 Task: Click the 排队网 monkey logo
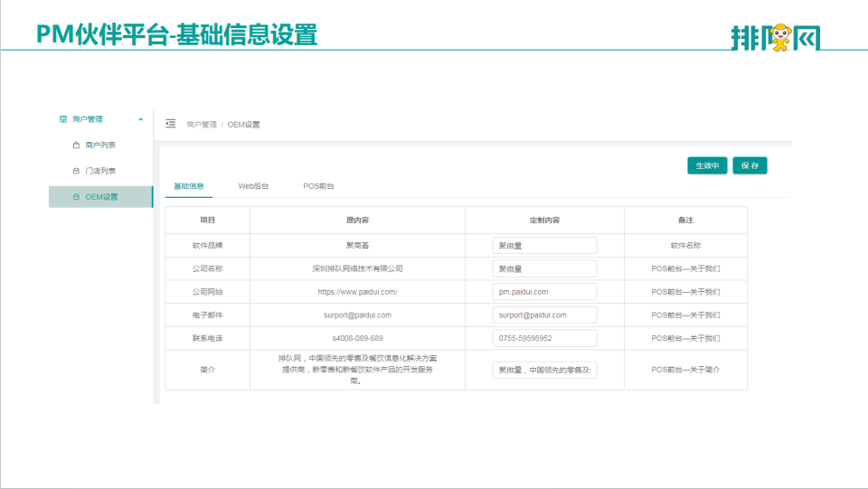[x=781, y=37]
